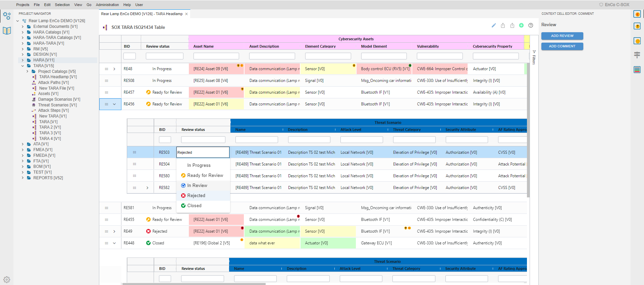Open the book icon in left sidebar

pos(7,31)
